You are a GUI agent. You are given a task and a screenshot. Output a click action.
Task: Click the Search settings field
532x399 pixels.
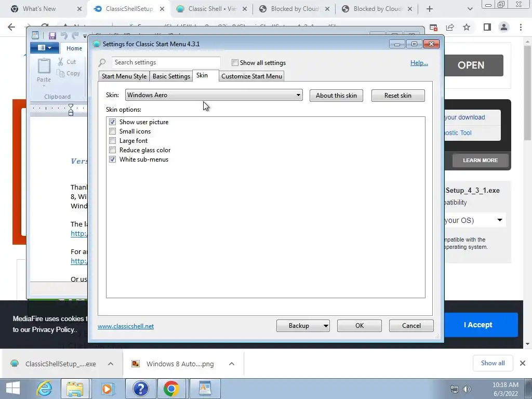coord(166,62)
